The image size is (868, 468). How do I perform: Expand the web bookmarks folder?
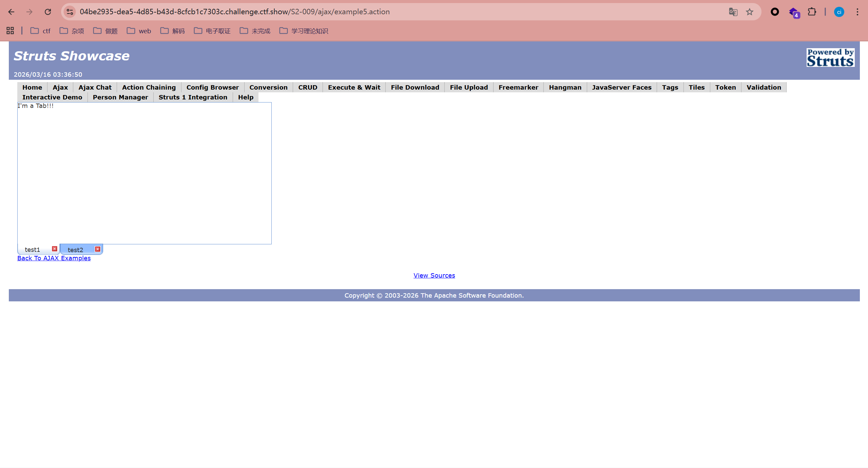coord(139,31)
